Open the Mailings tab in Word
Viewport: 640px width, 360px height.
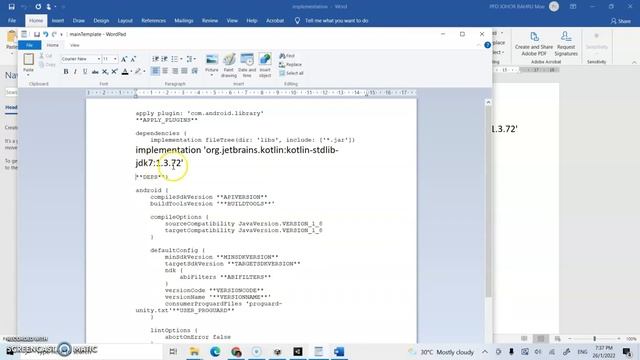(x=184, y=20)
